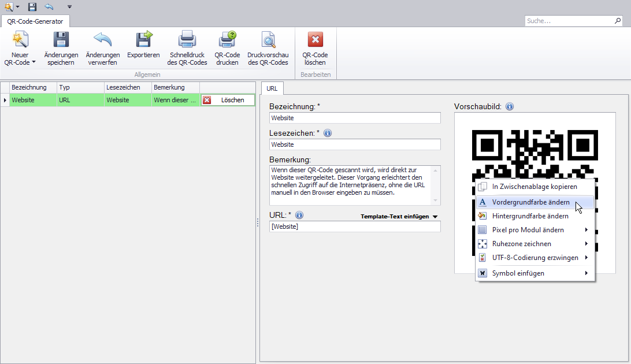Click the 'Wenn dieser ...' Bemerkung cell
This screenshot has width=631, height=364.
pos(176,100)
